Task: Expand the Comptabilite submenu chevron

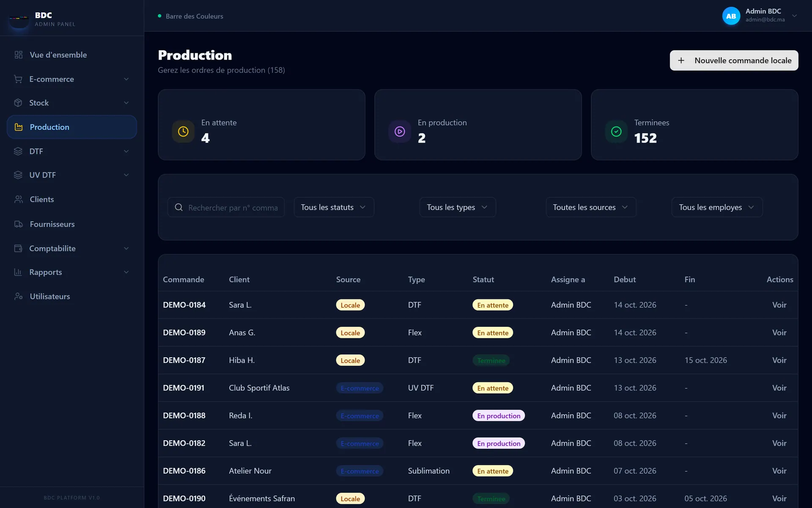Action: coord(126,248)
